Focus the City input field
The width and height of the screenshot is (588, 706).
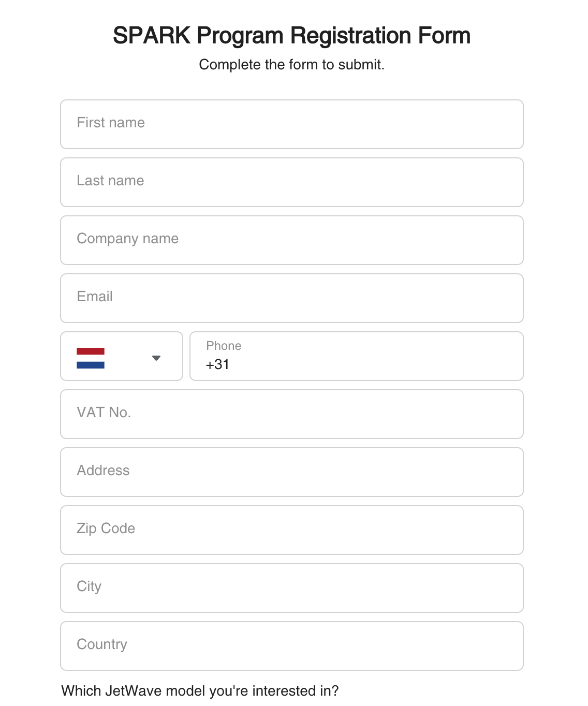[292, 588]
